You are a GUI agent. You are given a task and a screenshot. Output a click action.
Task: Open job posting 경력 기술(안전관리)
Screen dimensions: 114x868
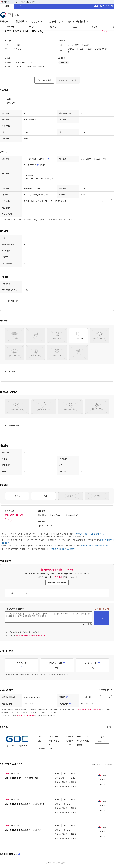pyautogui.click(x=24, y=804)
